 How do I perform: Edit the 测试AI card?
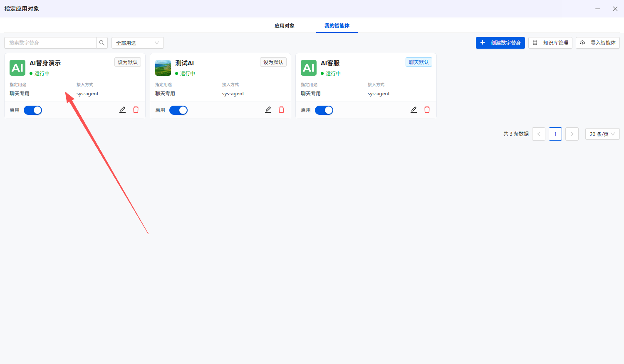pyautogui.click(x=268, y=110)
